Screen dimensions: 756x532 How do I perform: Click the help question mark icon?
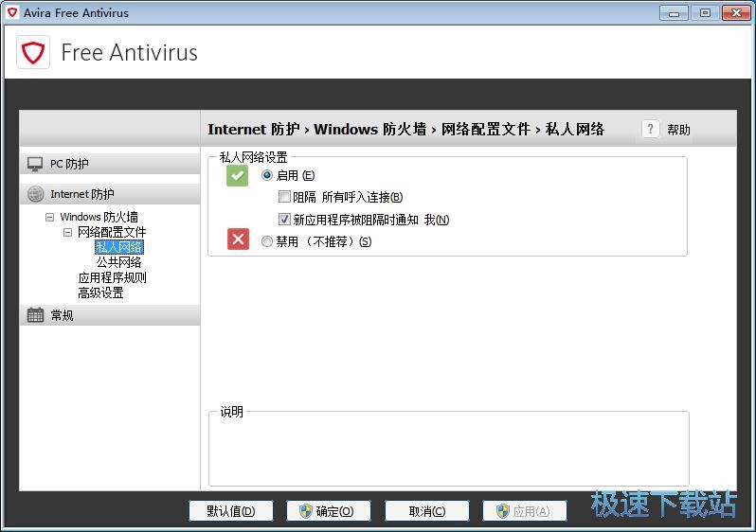(x=650, y=129)
